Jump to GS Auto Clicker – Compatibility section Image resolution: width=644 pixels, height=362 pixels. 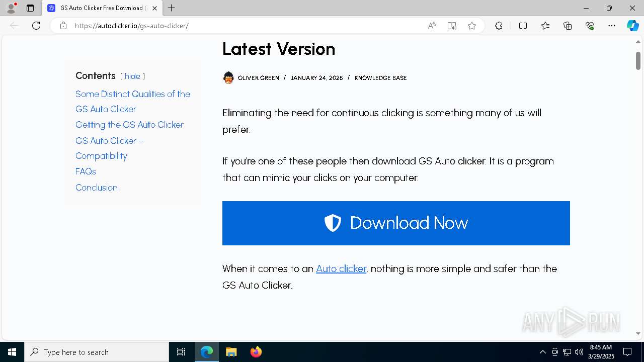109,148
